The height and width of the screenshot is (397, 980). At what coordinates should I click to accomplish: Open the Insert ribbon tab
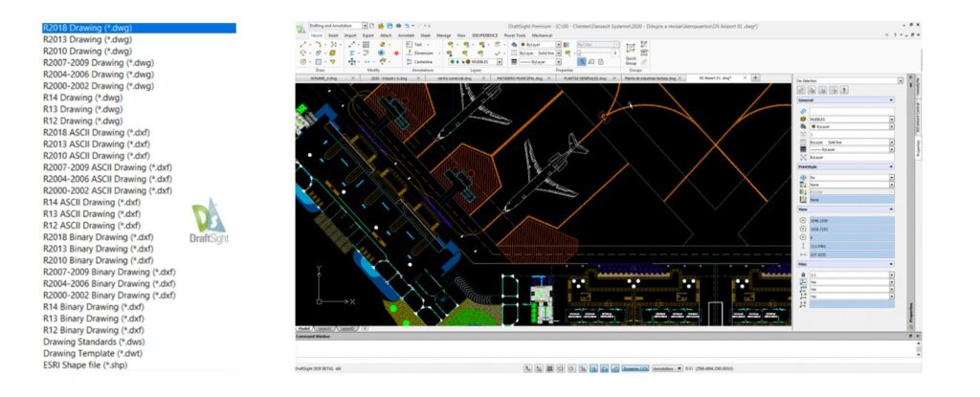(334, 34)
